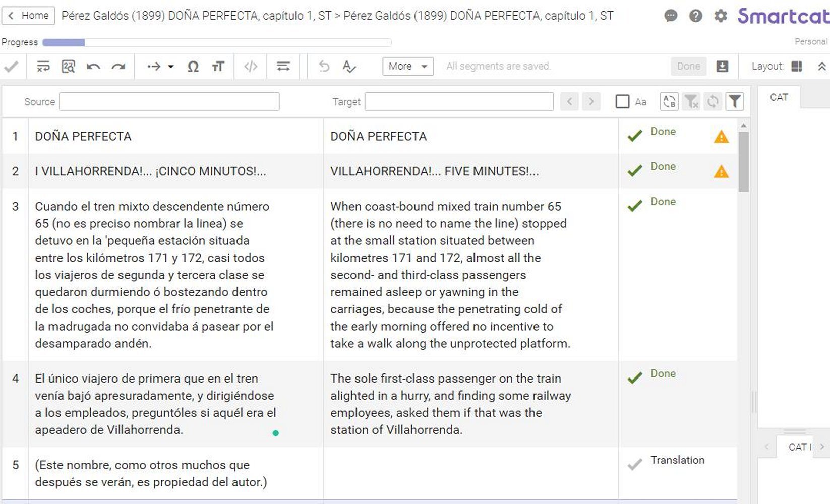Click the Source search input field
830x504 pixels.
click(x=169, y=102)
